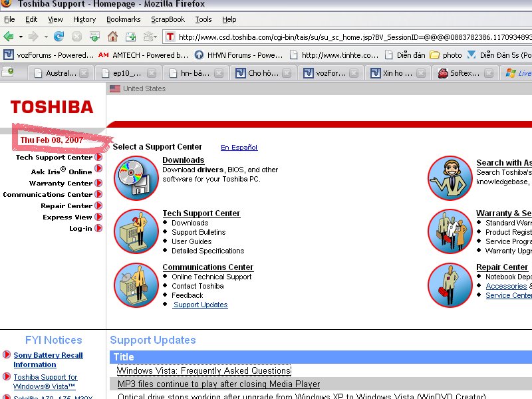Click the Downloads CD and floppy icon
This screenshot has width=532, height=399.
pos(136,178)
